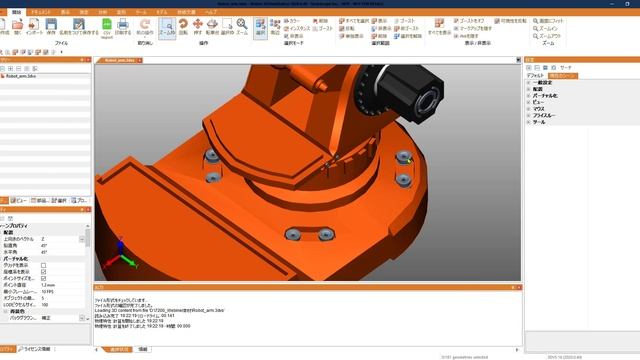The width and height of the screenshot is (640, 360).
Task: Select the Pan (押す) move tool
Action: click(198, 24)
